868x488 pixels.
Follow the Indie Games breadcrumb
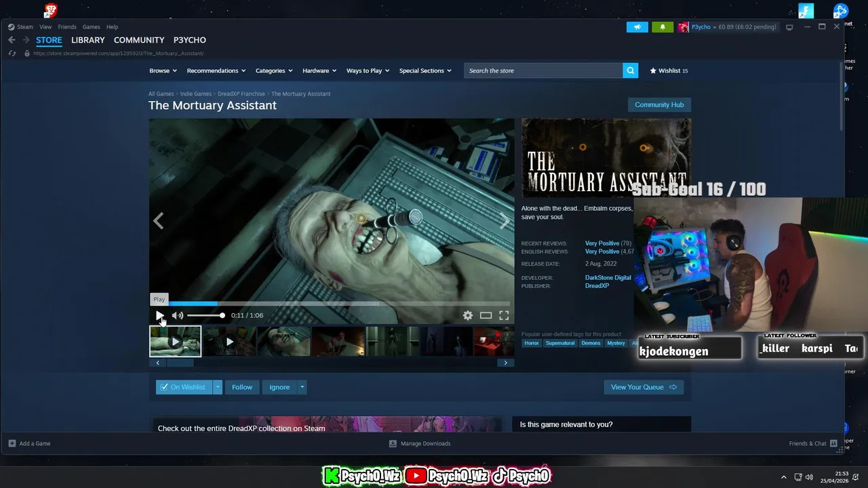pyautogui.click(x=196, y=94)
